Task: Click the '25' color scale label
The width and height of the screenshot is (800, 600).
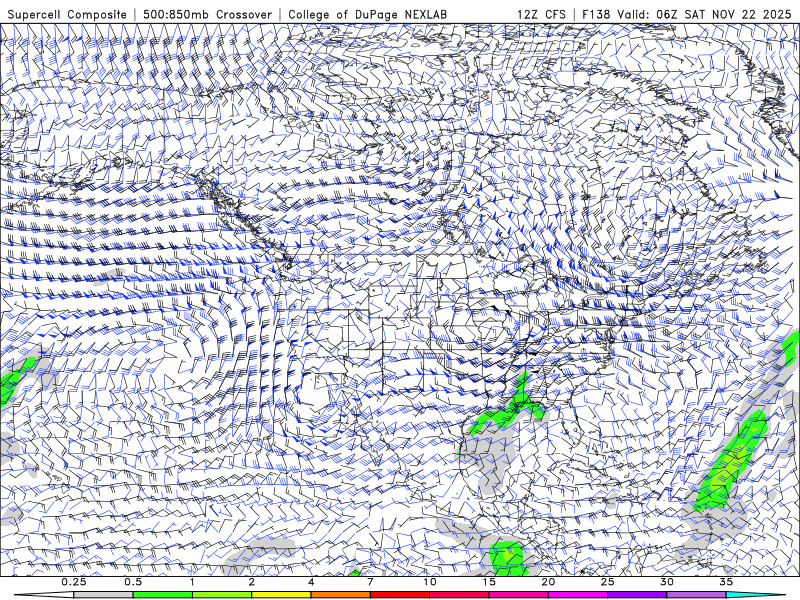Action: 607,582
